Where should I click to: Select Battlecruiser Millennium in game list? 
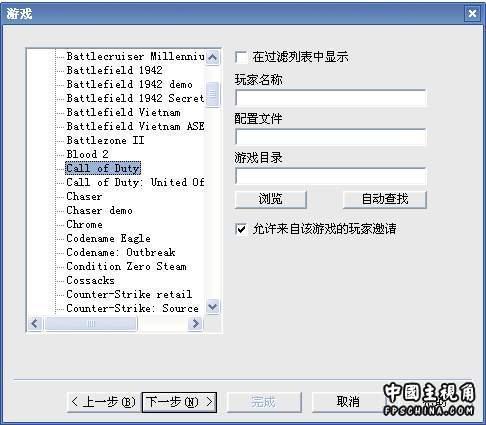point(136,56)
